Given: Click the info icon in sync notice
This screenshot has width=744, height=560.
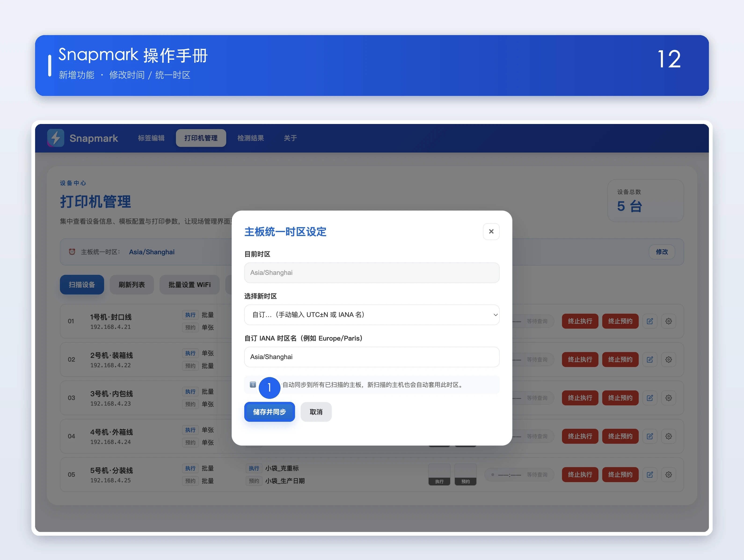Looking at the screenshot, I should click(253, 384).
